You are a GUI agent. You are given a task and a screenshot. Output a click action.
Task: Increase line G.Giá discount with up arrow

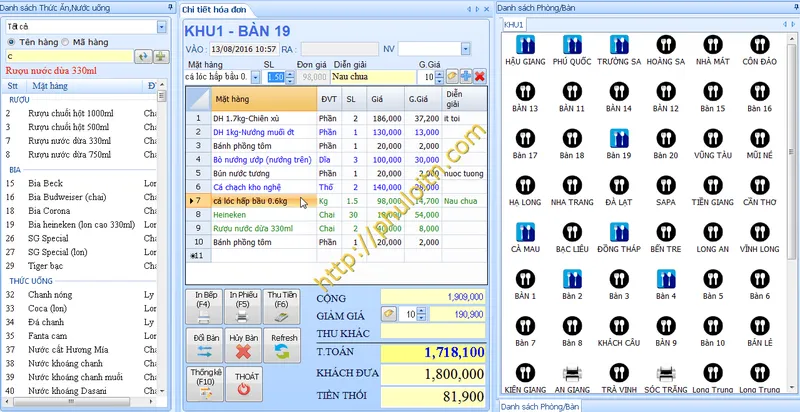click(440, 74)
